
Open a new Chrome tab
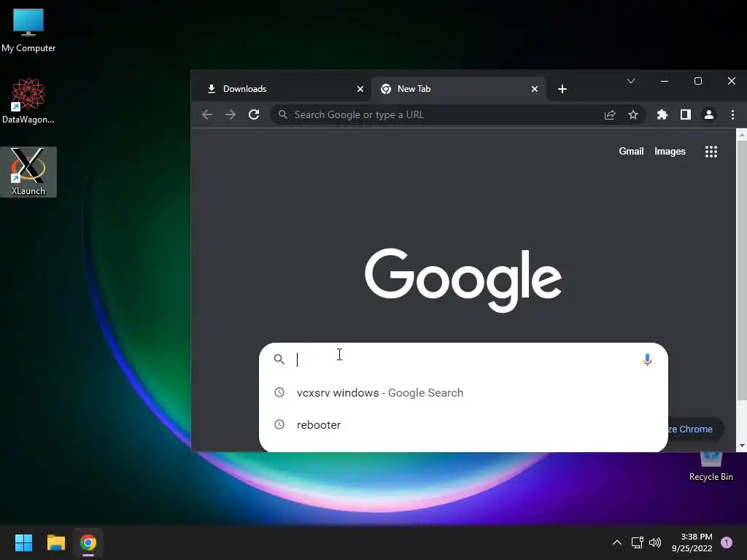click(562, 89)
